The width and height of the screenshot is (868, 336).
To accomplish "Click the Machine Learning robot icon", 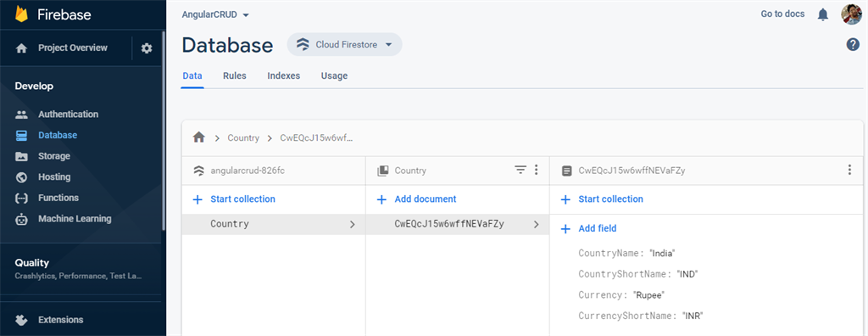I will pos(21,219).
